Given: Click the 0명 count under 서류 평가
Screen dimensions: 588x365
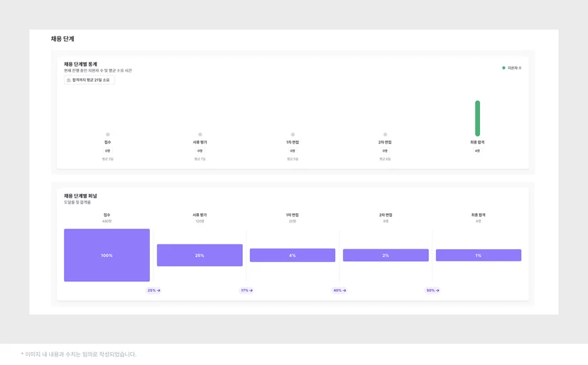Looking at the screenshot, I should click(200, 151).
